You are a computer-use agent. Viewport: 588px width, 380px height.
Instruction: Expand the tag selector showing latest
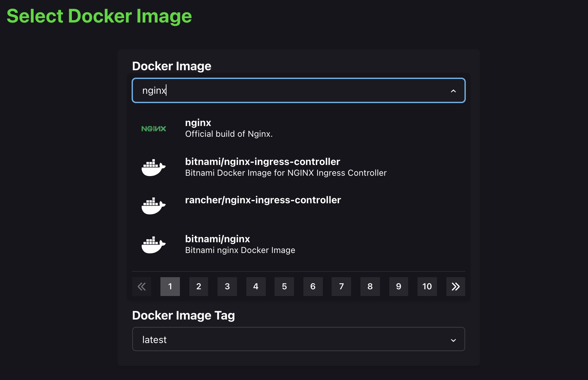pos(298,339)
